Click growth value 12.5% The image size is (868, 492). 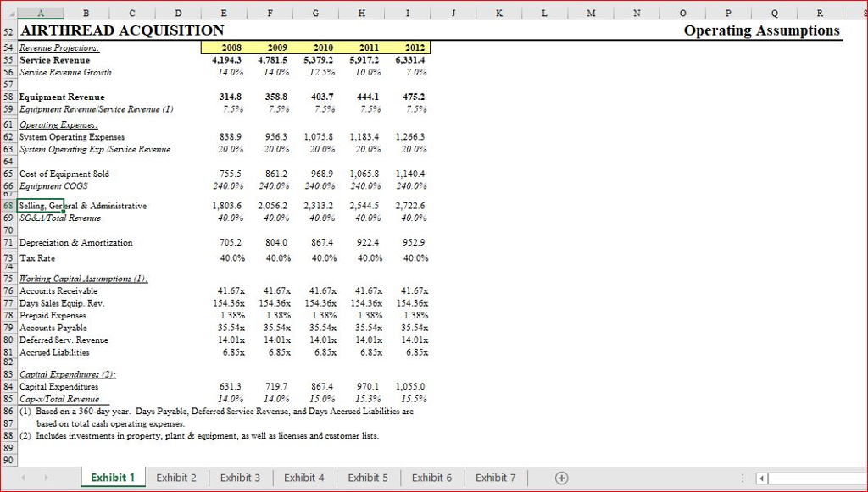pyautogui.click(x=323, y=73)
